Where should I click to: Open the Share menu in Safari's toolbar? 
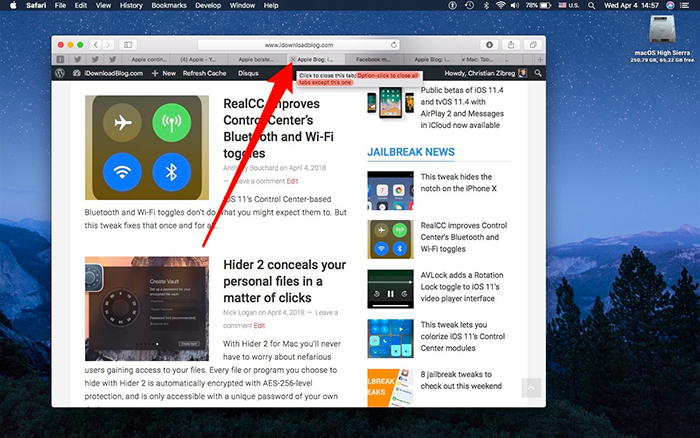511,45
